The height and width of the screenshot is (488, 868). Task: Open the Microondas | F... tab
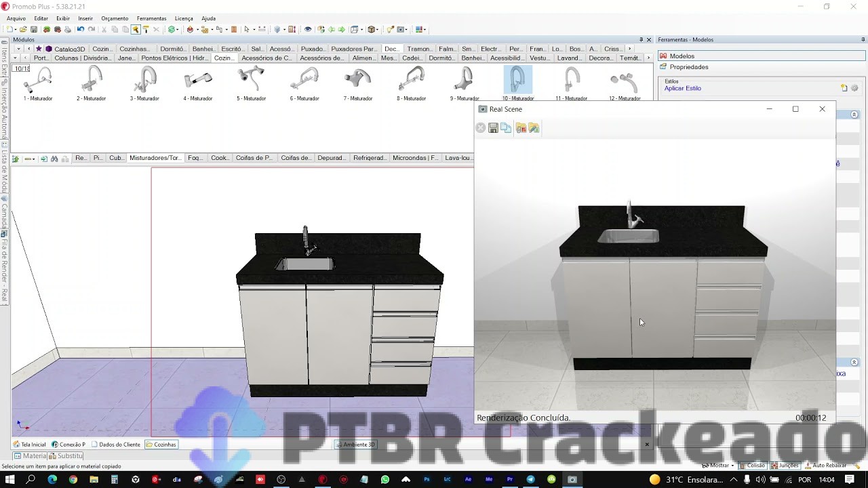click(x=415, y=158)
